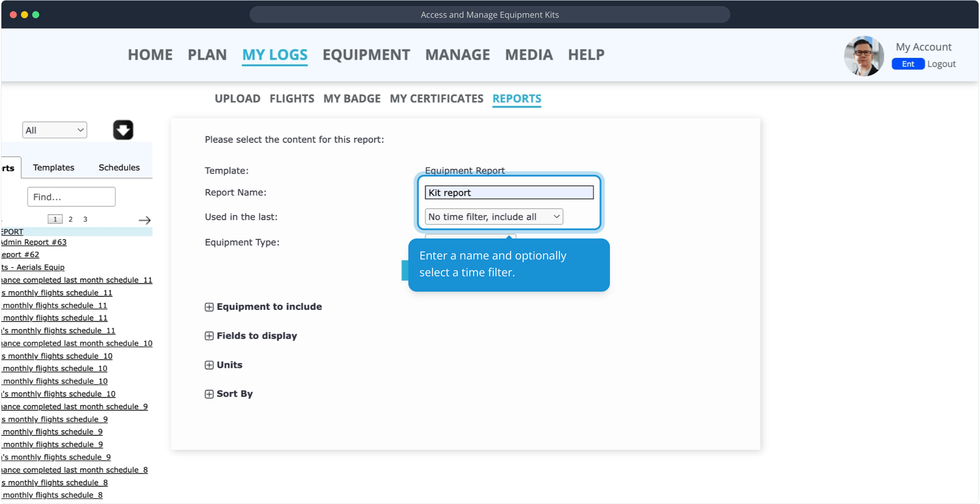The image size is (980, 504).
Task: Expand the Units plus icon
Action: click(x=209, y=365)
